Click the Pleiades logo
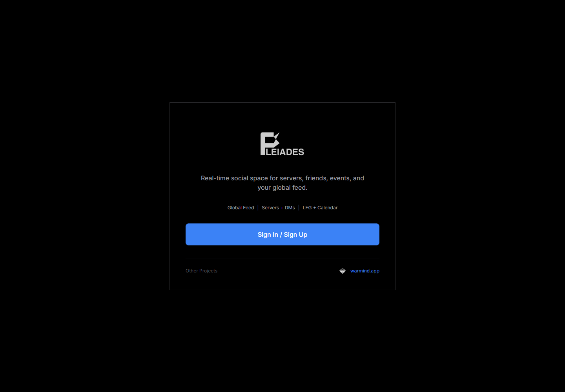The image size is (565, 392). point(282,144)
